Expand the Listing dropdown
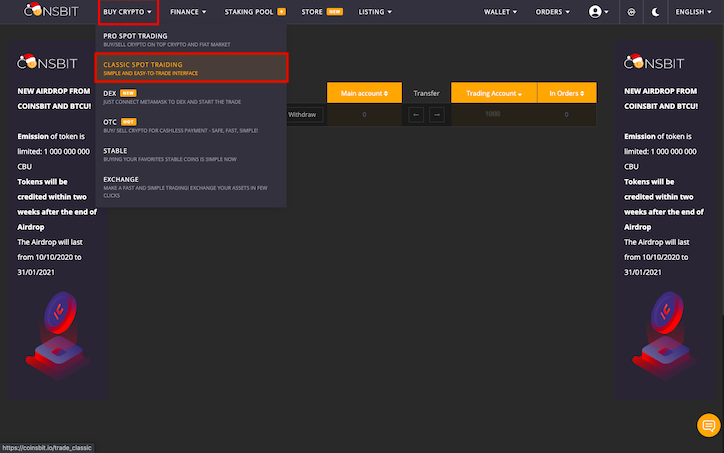This screenshot has height=453, width=724. (x=375, y=12)
